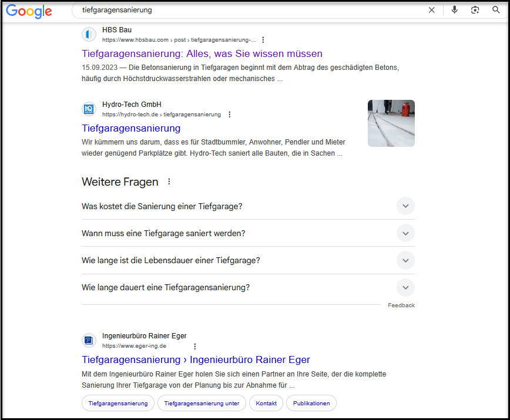Open the 'Publikationen' sitelink chip
Screen dimensions: 510x420
pyautogui.click(x=311, y=403)
